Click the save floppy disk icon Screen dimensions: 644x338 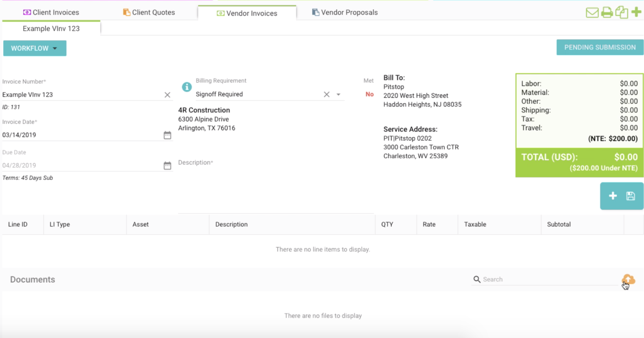[x=631, y=196]
